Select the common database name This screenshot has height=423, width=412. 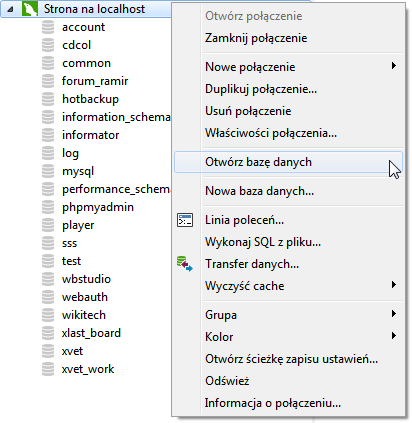point(86,63)
